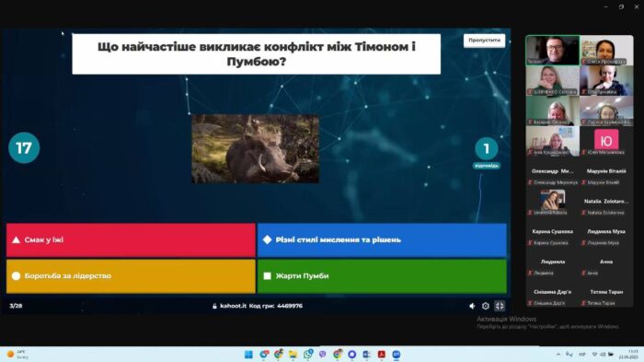Click the 'Пропустити' skip button
This screenshot has height=362, width=644.
[484, 41]
